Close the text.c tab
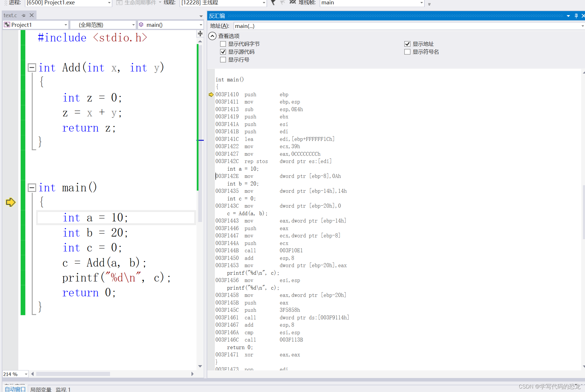This screenshot has height=392, width=585. coord(32,15)
